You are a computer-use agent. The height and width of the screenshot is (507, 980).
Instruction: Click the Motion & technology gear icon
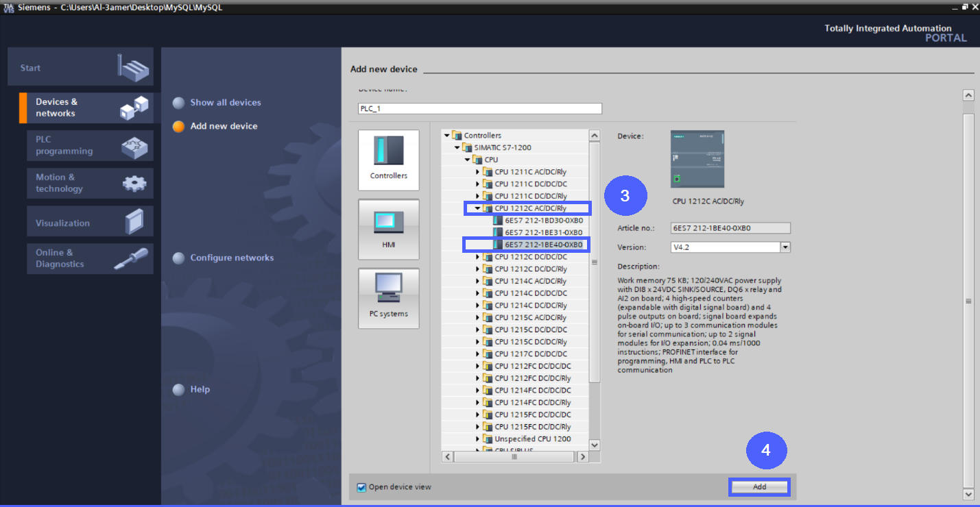tap(134, 183)
